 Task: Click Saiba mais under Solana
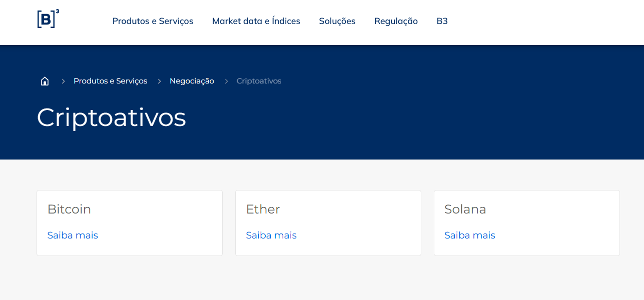tap(470, 235)
